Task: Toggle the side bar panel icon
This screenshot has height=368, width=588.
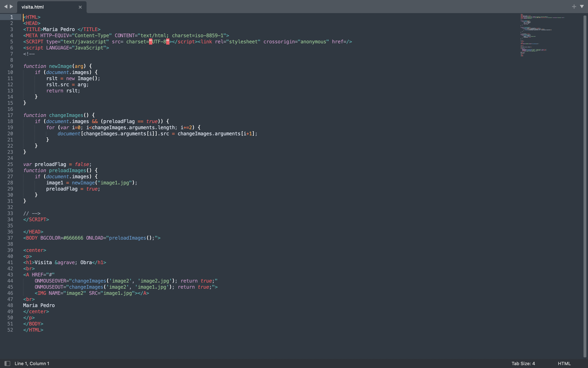Action: pyautogui.click(x=7, y=363)
